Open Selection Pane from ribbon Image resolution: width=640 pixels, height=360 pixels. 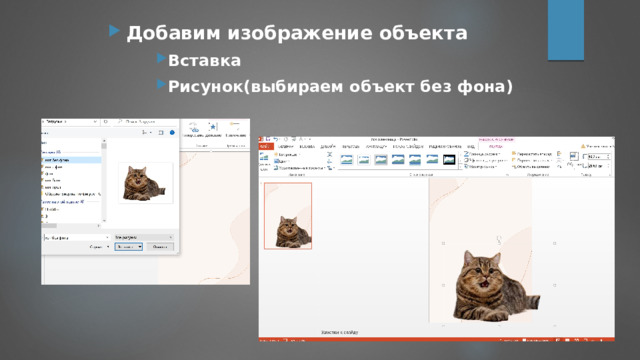(531, 167)
